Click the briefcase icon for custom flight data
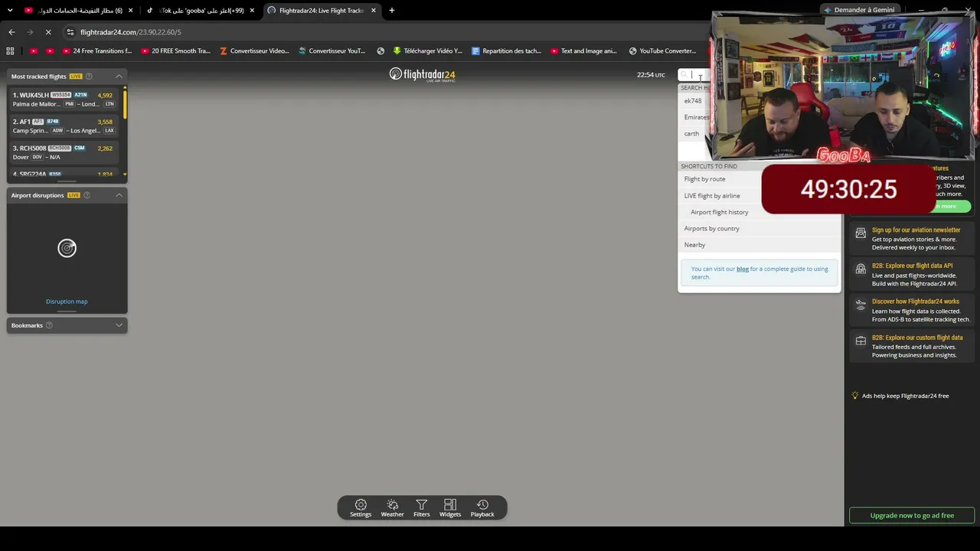This screenshot has height=551, width=980. 861,341
